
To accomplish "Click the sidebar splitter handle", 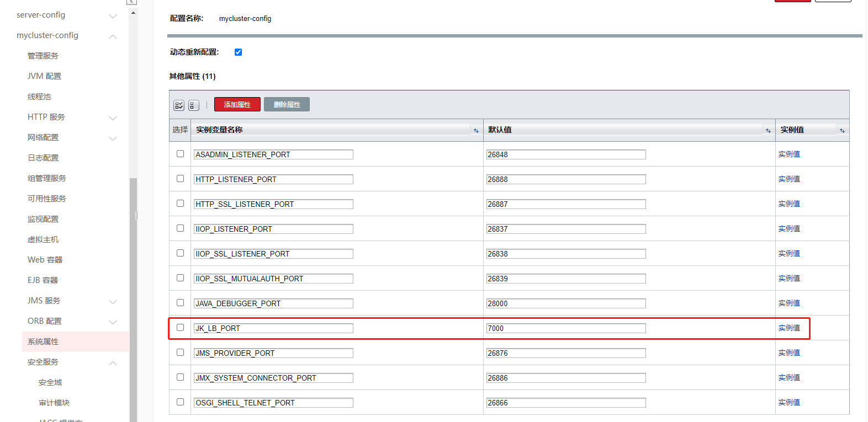I will (x=136, y=216).
